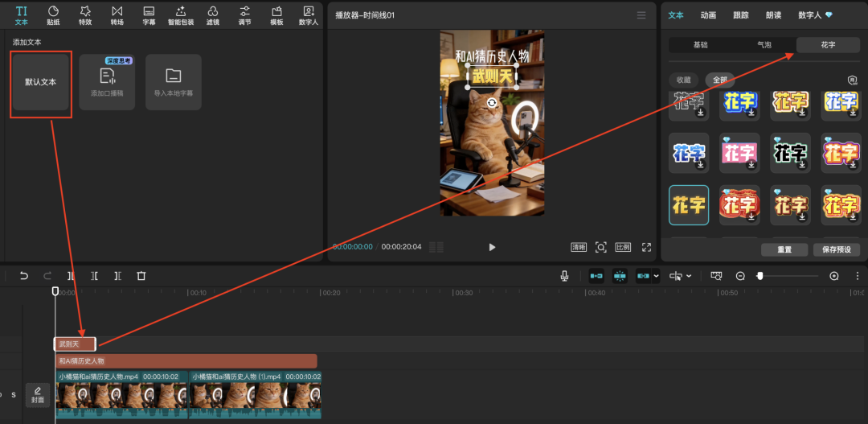Switch to the 动画 animation tab
868x424 pixels.
pos(708,15)
